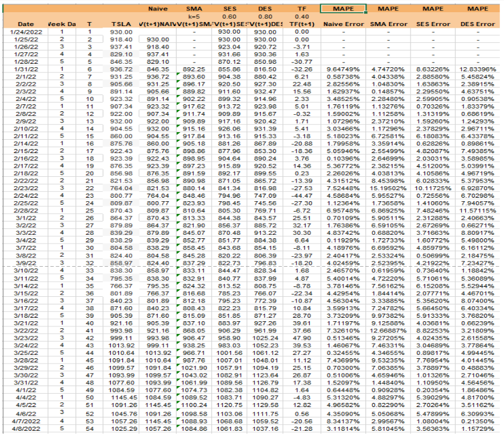The width and height of the screenshot is (504, 436).
Task: Select the SMA forecast value 892.25
Action: pos(194,69)
